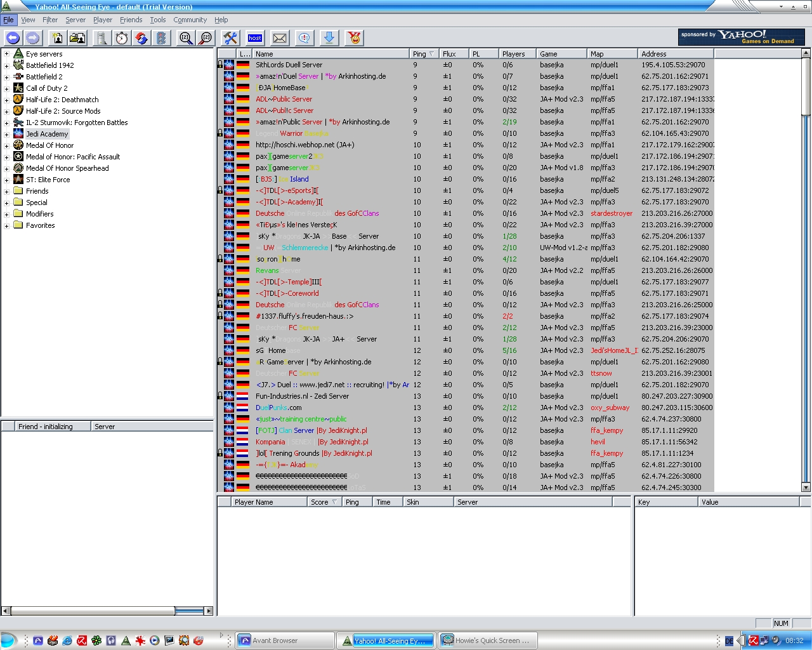
Task: Open the View menu
Action: (x=29, y=20)
